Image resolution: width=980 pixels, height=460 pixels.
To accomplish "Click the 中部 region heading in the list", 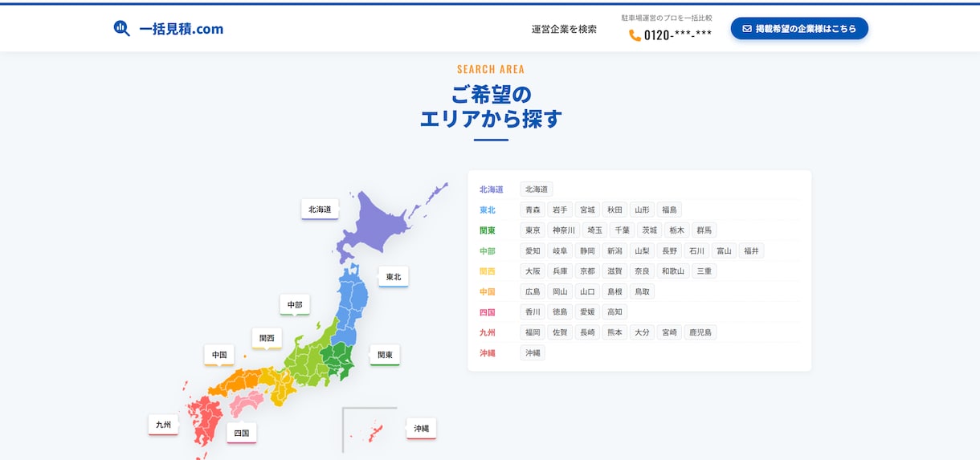I will pyautogui.click(x=488, y=251).
